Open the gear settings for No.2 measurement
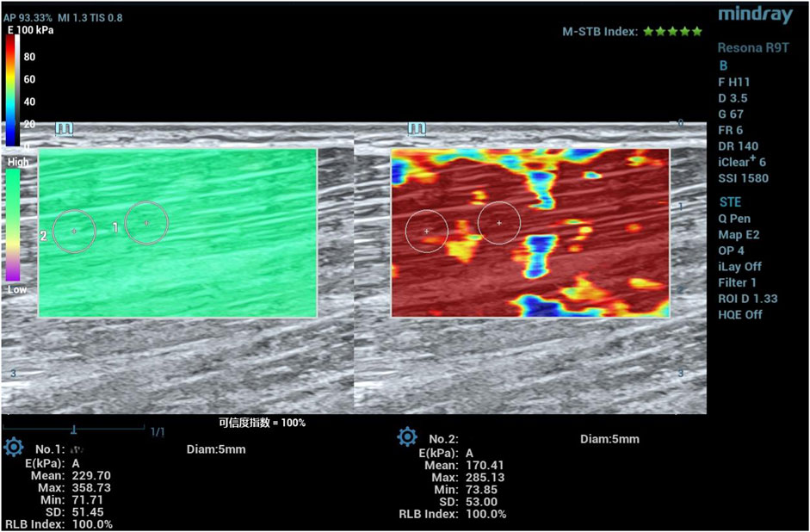Viewport: 810px width, 532px height. coord(407,437)
